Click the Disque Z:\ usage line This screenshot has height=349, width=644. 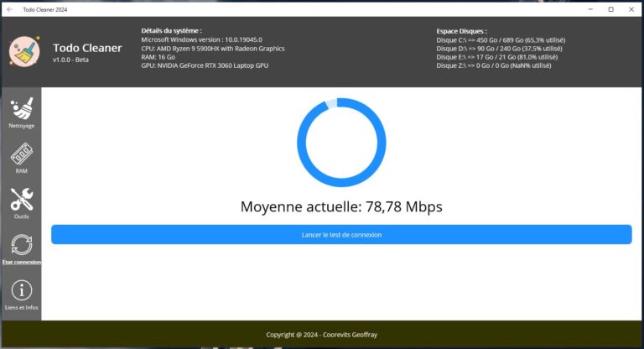494,65
